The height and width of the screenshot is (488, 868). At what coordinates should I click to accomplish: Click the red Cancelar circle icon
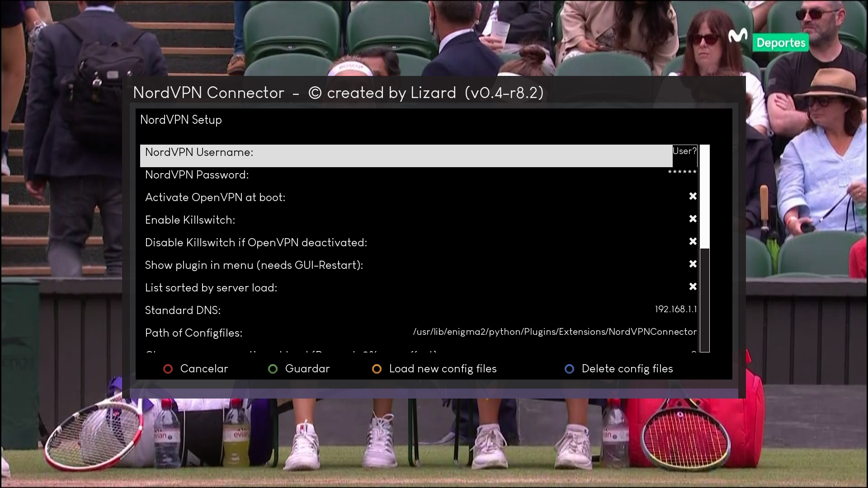(x=168, y=369)
